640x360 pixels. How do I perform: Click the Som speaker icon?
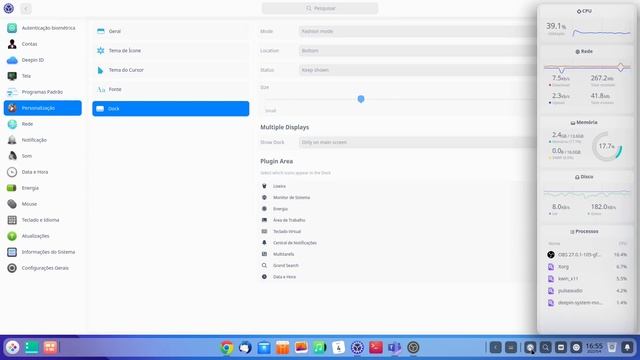[x=12, y=156]
